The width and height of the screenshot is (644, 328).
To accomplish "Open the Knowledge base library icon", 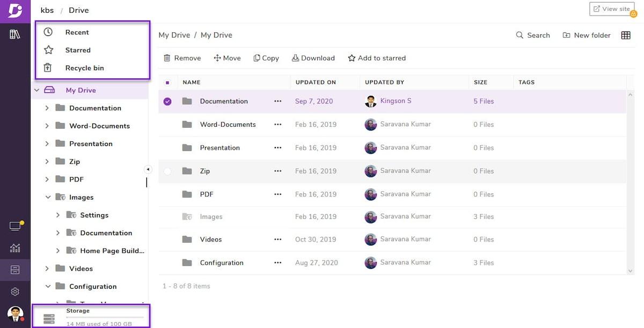I will pyautogui.click(x=15, y=34).
